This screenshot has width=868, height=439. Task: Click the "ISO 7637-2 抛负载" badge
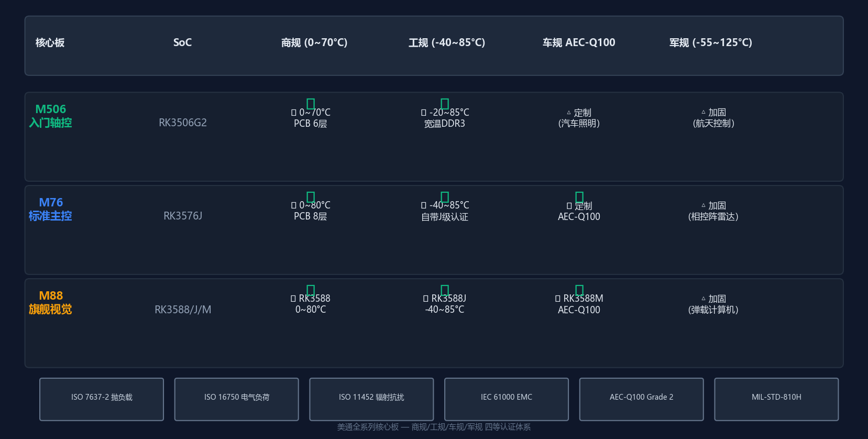102,399
